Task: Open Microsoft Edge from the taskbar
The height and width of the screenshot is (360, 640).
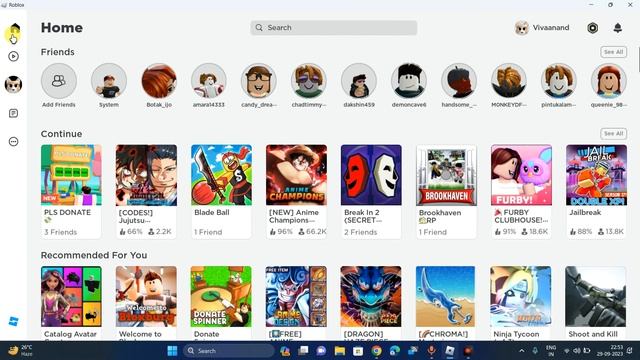Action: 395,351
